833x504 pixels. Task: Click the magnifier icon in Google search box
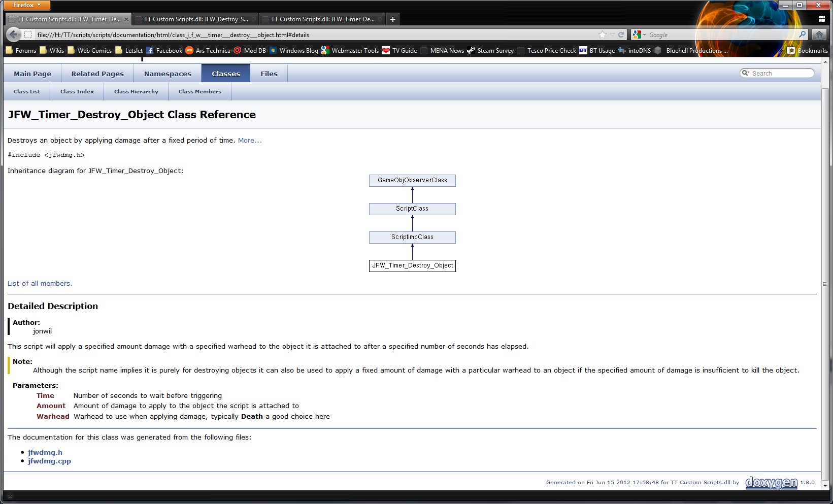point(802,35)
